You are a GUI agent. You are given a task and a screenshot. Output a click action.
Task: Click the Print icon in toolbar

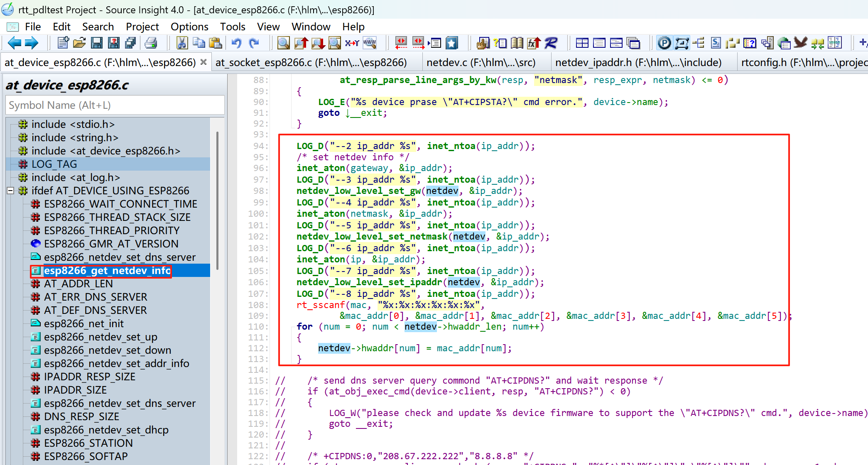tap(151, 43)
